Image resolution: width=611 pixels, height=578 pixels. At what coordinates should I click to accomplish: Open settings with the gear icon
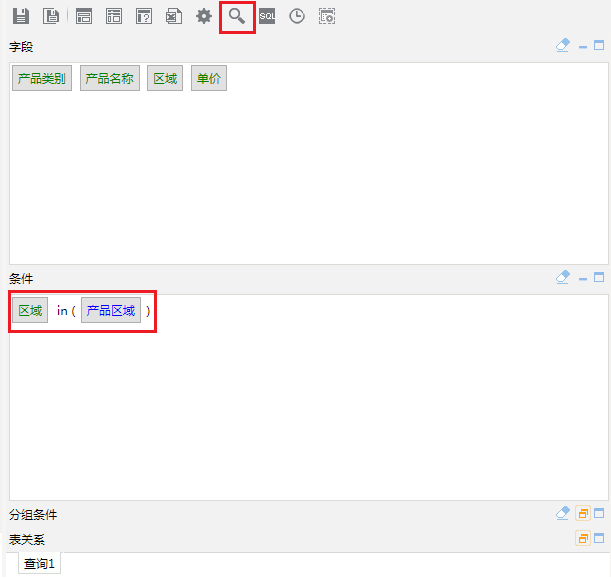pyautogui.click(x=204, y=16)
